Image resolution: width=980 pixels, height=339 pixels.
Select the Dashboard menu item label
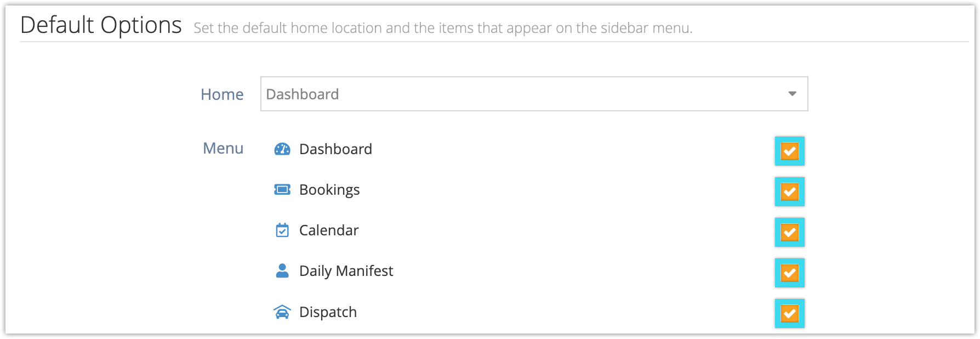pyautogui.click(x=335, y=149)
